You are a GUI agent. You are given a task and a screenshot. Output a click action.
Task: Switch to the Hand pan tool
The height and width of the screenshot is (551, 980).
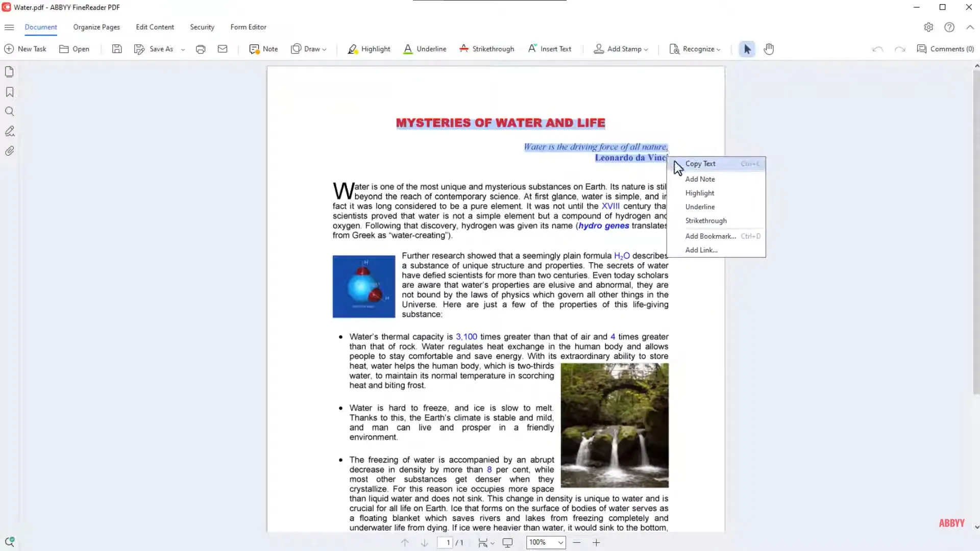[768, 49]
